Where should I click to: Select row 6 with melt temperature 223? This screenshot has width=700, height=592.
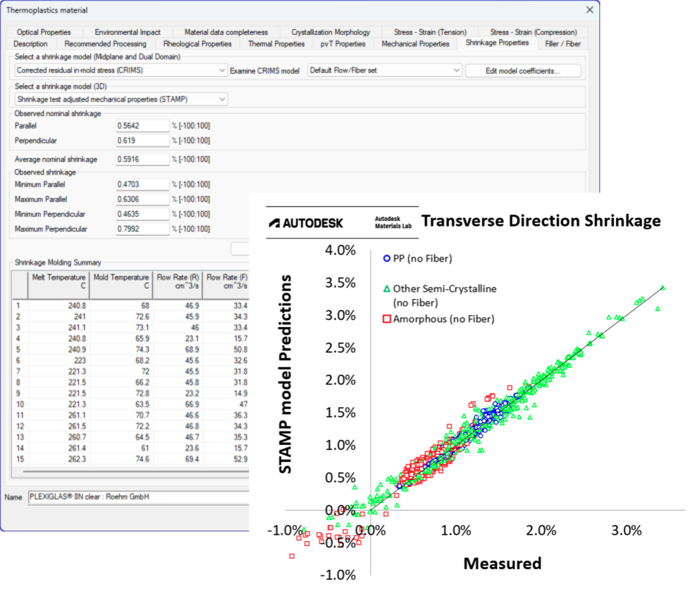point(131,361)
